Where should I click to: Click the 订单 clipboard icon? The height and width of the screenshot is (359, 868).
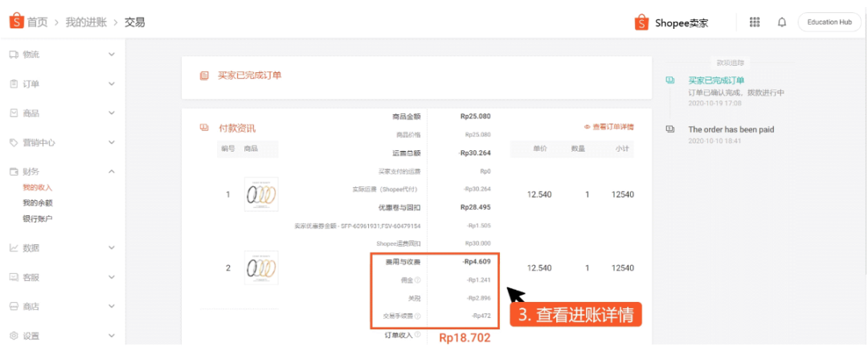14,84
